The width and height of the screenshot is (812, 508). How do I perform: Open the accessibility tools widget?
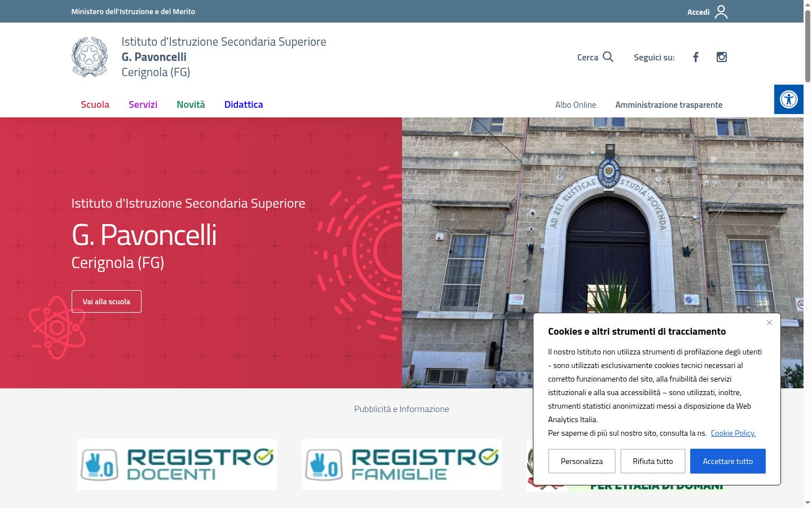pyautogui.click(x=788, y=99)
